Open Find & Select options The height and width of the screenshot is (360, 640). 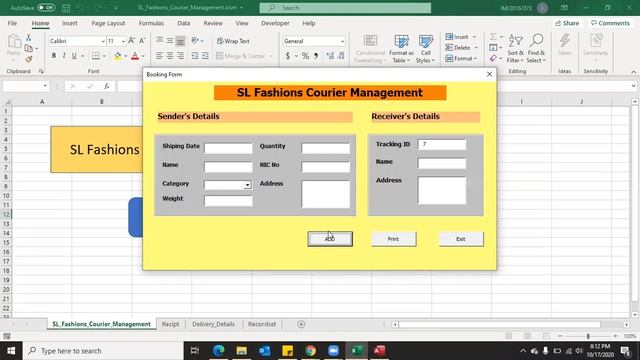(x=536, y=49)
